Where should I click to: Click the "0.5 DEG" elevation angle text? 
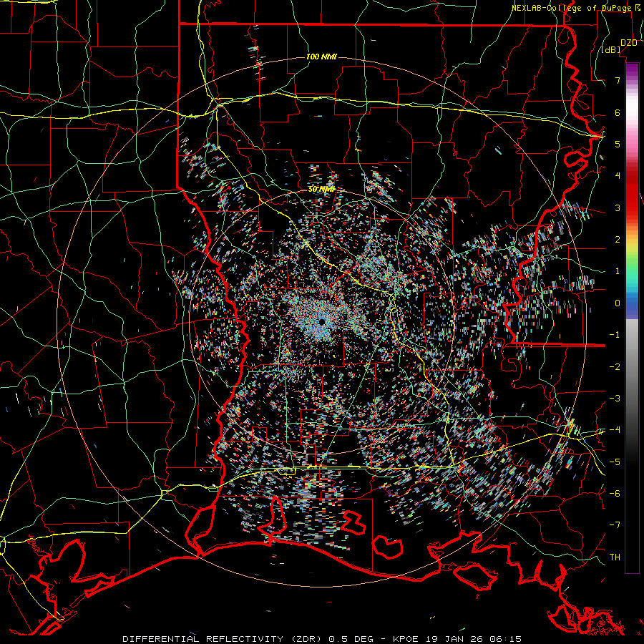[351, 639]
